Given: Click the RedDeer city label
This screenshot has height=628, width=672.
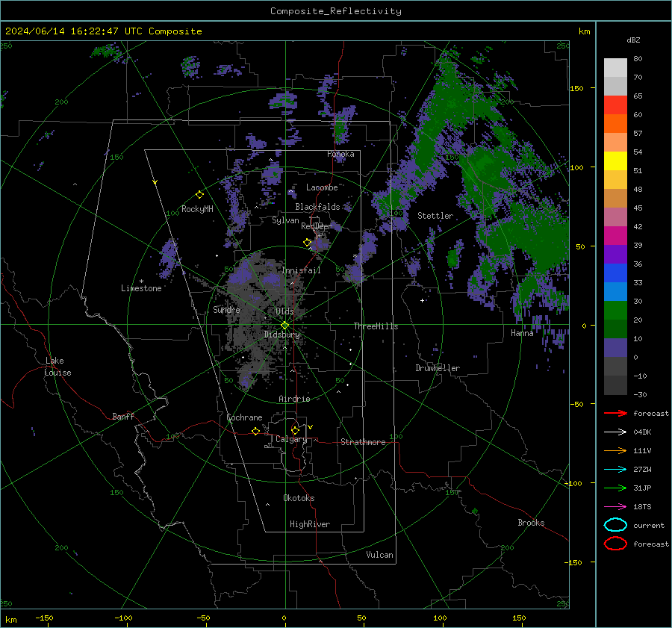Looking at the screenshot, I should (317, 226).
